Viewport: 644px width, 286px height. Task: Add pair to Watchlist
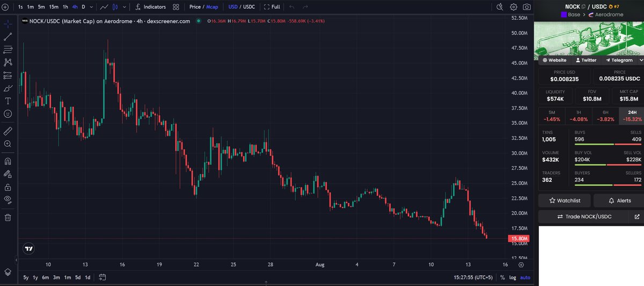pyautogui.click(x=565, y=201)
